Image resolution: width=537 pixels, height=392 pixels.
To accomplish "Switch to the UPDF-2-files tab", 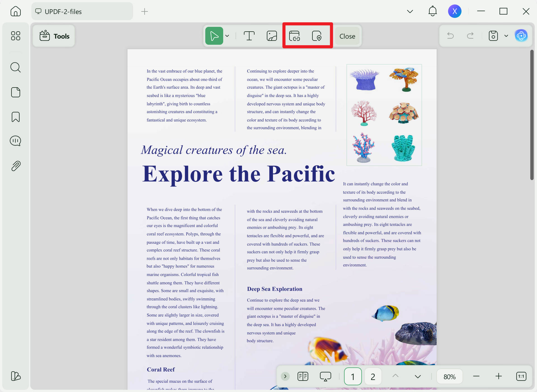I will [82, 11].
